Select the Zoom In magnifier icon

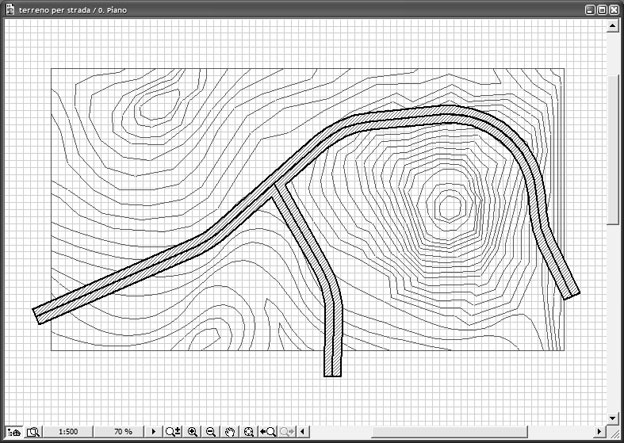coord(192,432)
